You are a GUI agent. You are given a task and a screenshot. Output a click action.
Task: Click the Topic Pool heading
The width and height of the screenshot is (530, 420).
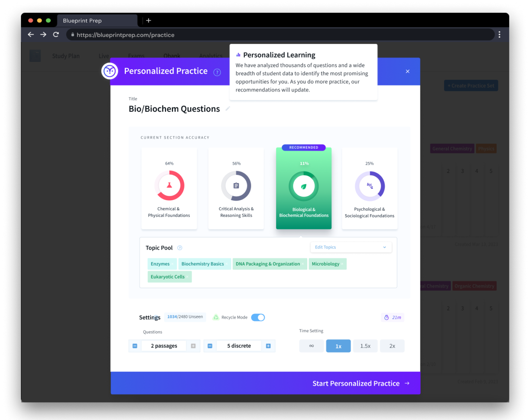(x=159, y=248)
